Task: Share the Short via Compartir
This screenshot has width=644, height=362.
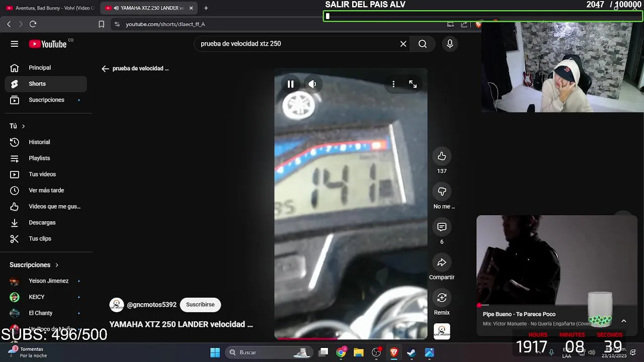Action: (442, 262)
